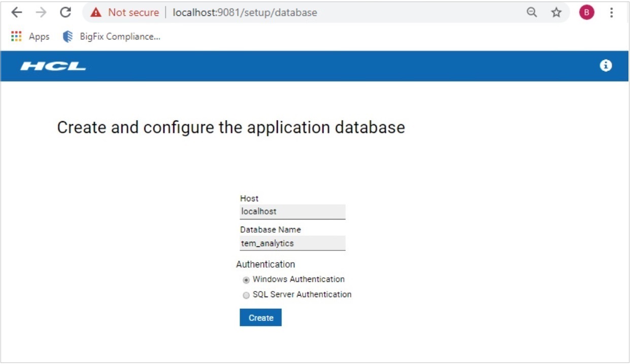630x364 pixels.
Task: Click the browser forward arrow
Action: [x=41, y=13]
